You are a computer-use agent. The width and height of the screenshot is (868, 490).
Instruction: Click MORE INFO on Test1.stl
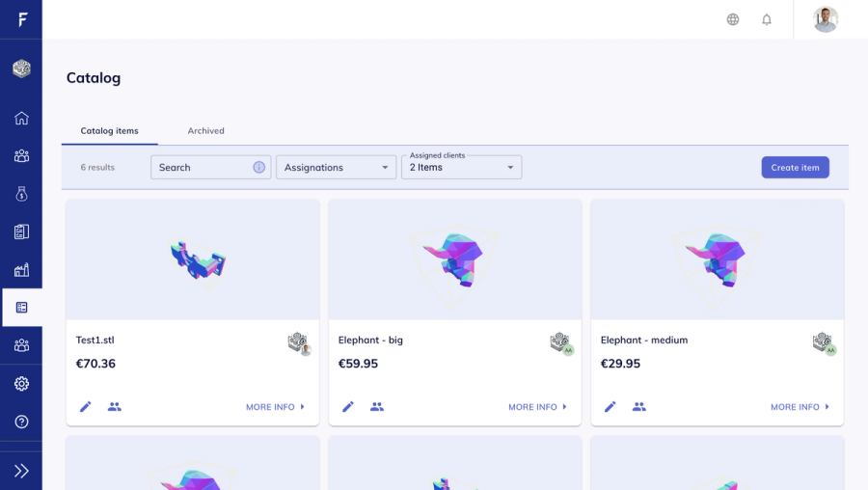[x=275, y=407]
